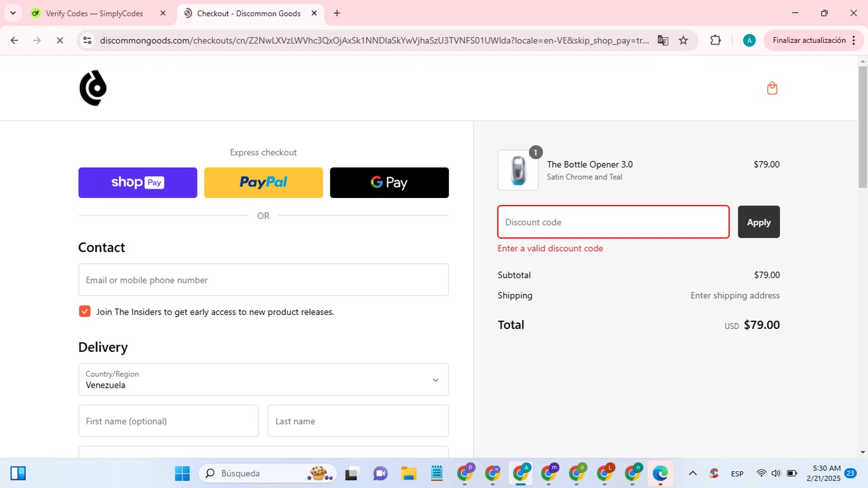Open Chrome profile avatar A
Image resolution: width=868 pixels, height=488 pixels.
click(749, 41)
